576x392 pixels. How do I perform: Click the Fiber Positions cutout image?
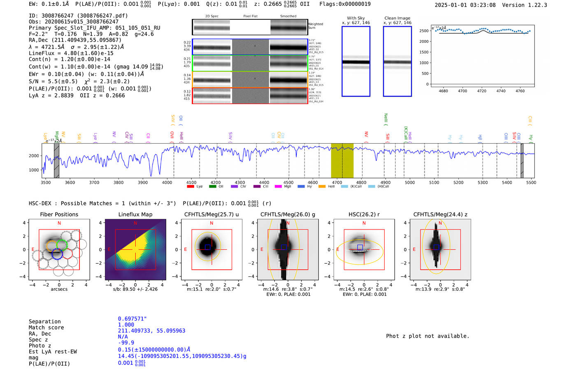pos(59,250)
